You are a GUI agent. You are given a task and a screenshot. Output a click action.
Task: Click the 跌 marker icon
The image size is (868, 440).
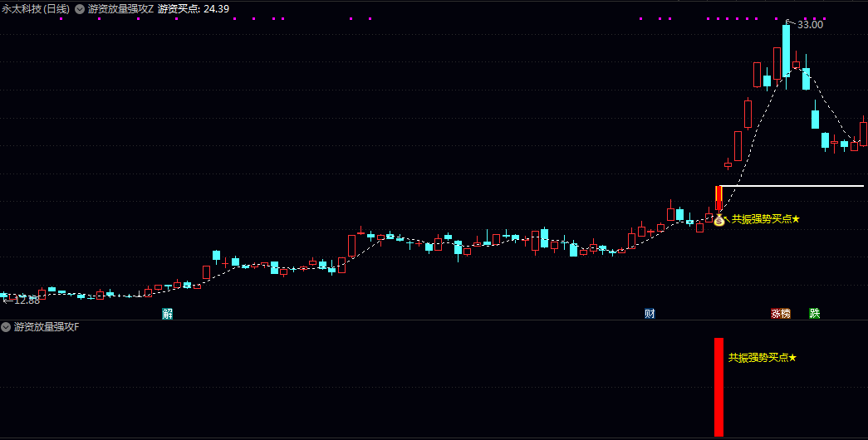(x=814, y=314)
